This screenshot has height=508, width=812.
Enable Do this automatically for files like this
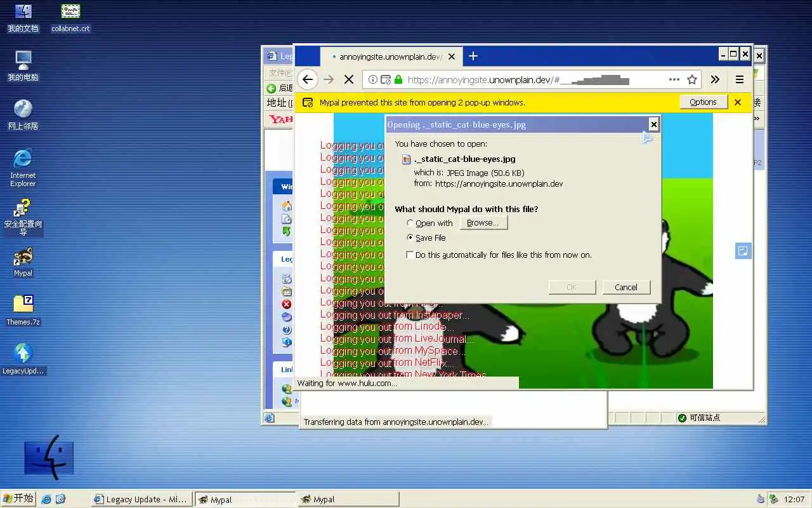pos(410,255)
